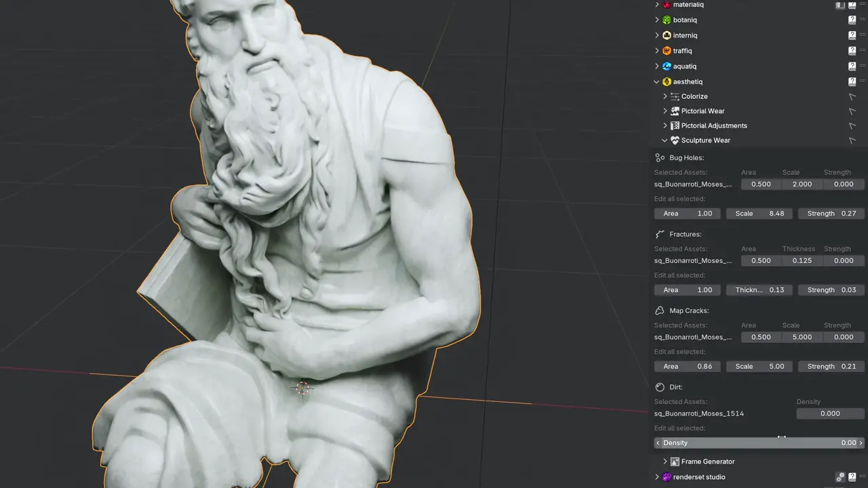This screenshot has width=868, height=488.
Task: Expand the traffiq panel
Action: coord(657,51)
